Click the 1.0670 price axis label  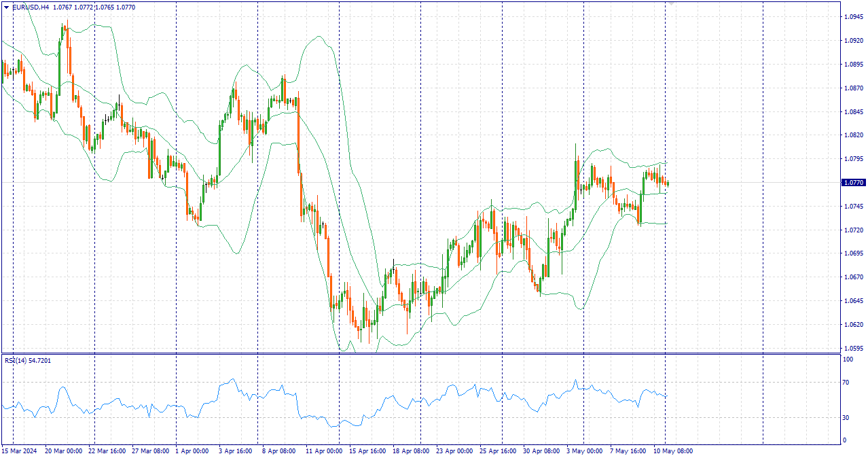853,277
